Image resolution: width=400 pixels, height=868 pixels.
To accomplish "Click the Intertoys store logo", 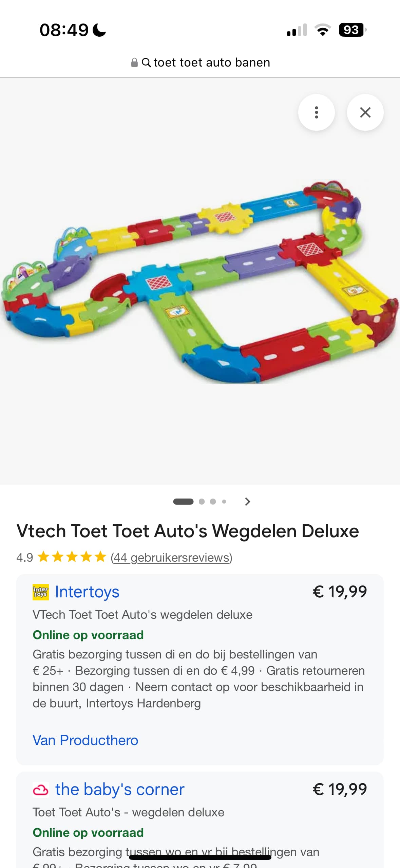I will tap(41, 592).
